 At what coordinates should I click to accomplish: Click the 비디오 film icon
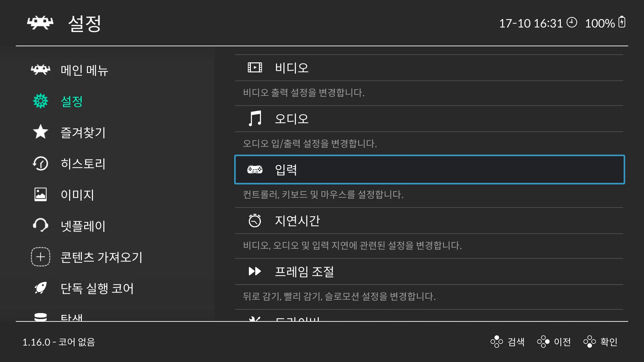click(x=255, y=68)
